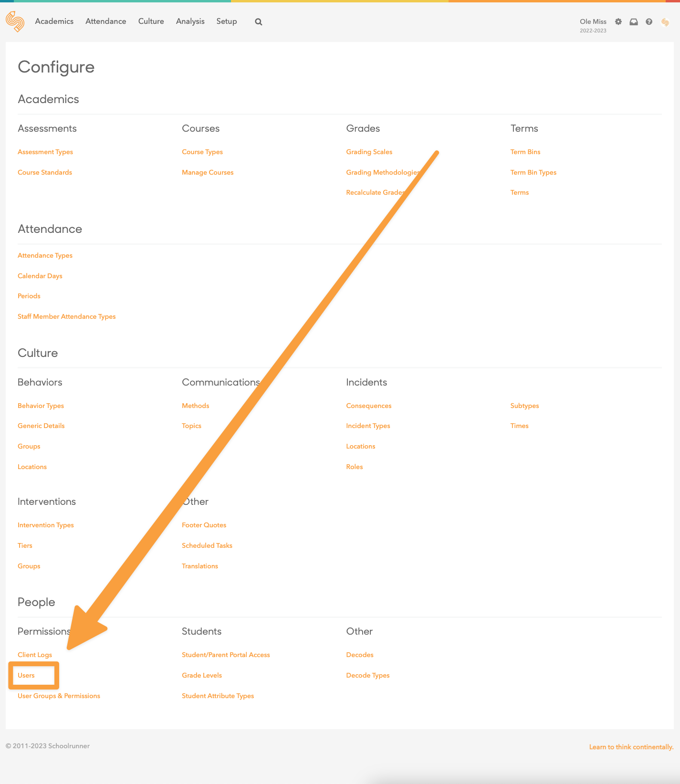Viewport: 680px width, 784px height.
Task: Open the Setup menu
Action: pos(226,21)
